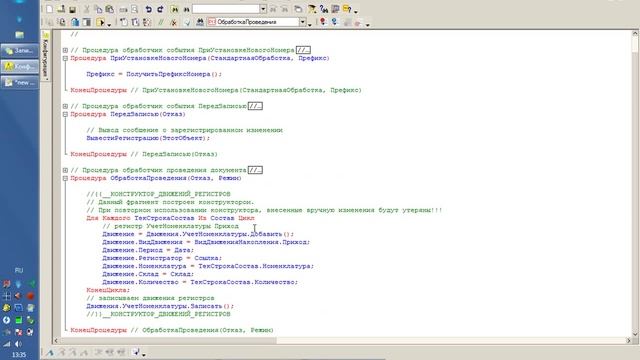Screen dimensions: 640x360
Task: Expand the comment above ПриУстановкеНовогоНомера procedure
Action: 65,50
